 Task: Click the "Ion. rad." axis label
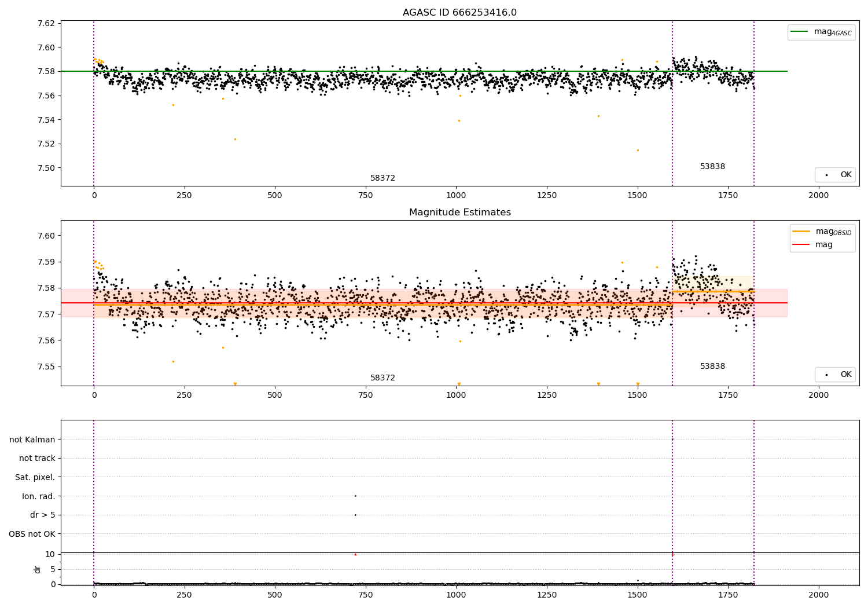point(39,496)
